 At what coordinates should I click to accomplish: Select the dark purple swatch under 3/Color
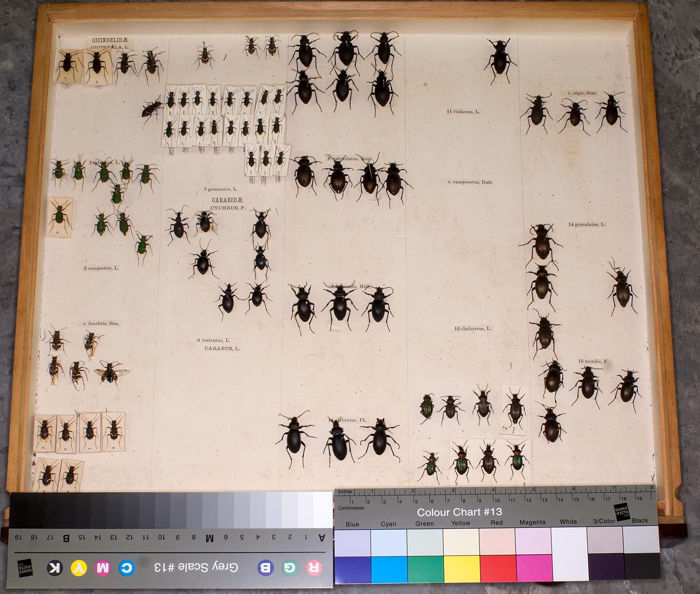(x=606, y=567)
